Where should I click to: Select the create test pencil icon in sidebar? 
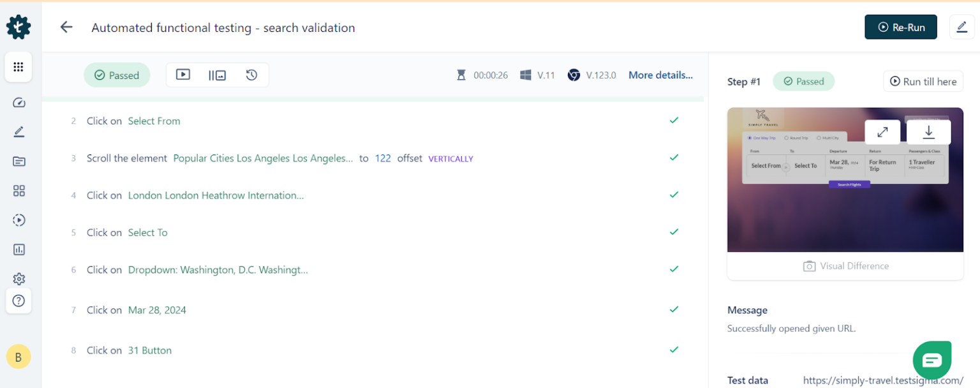[x=19, y=131]
